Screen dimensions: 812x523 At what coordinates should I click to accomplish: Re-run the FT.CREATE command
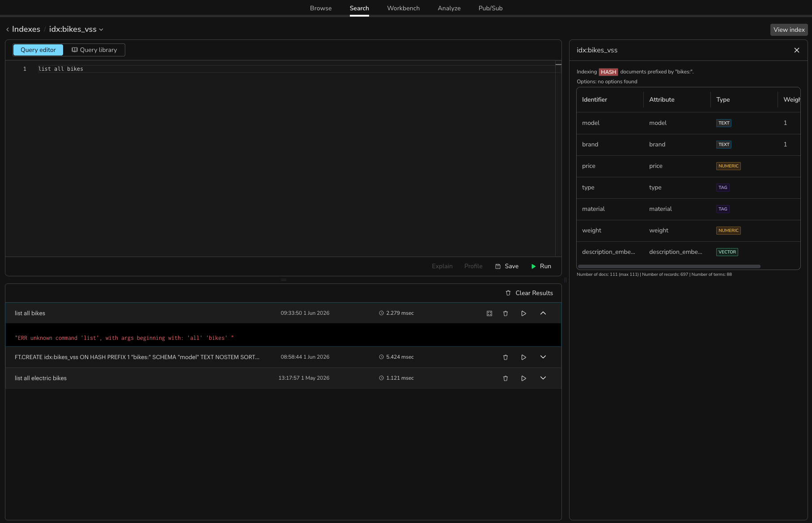[x=523, y=357]
